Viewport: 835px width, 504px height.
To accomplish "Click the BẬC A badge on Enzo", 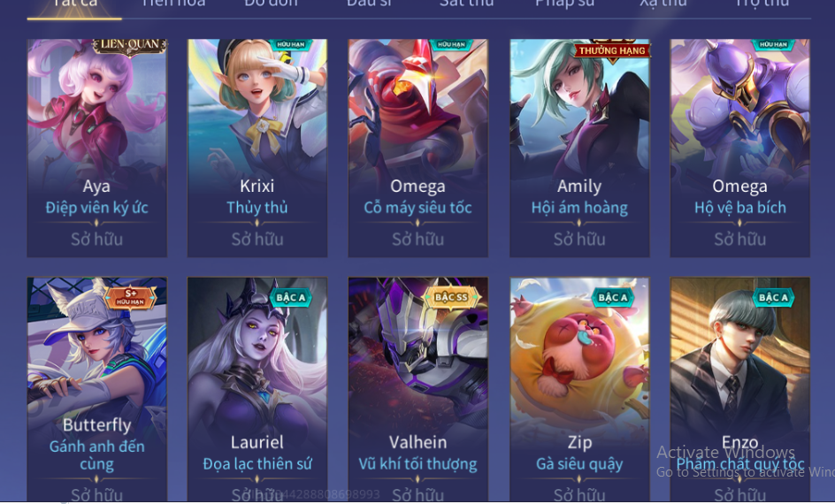I will (x=773, y=297).
